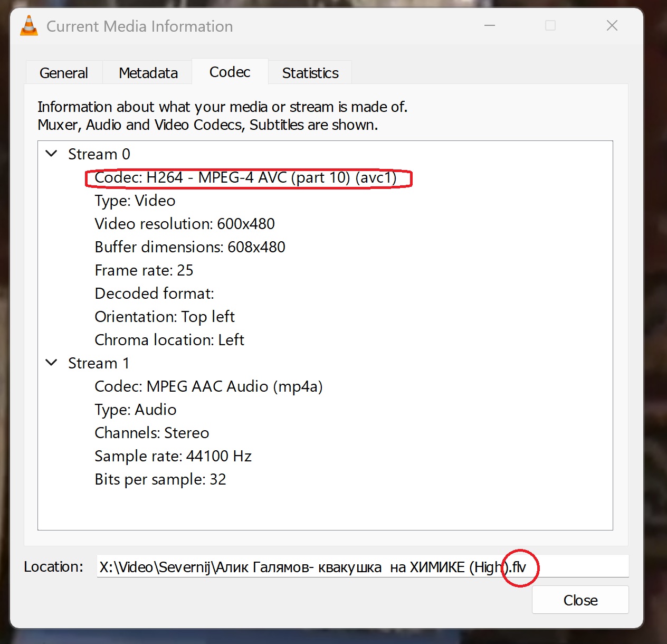667x644 pixels.
Task: Select the Codec tab
Action: click(x=230, y=72)
